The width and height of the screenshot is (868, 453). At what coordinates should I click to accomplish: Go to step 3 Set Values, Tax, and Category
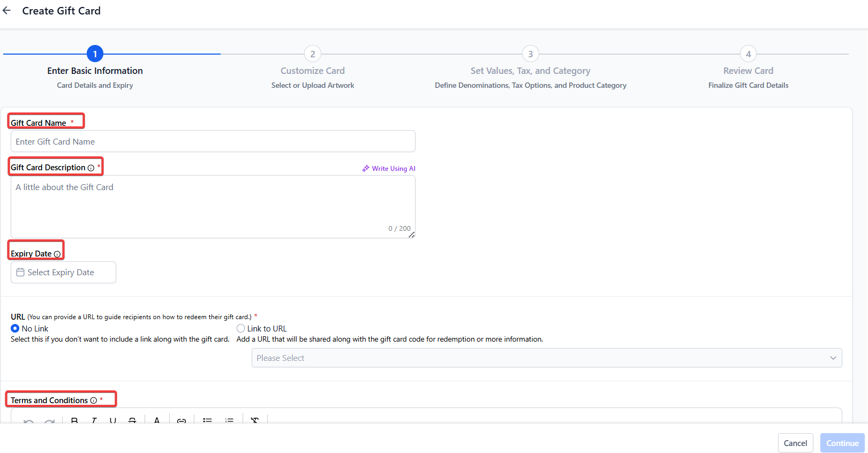(530, 54)
